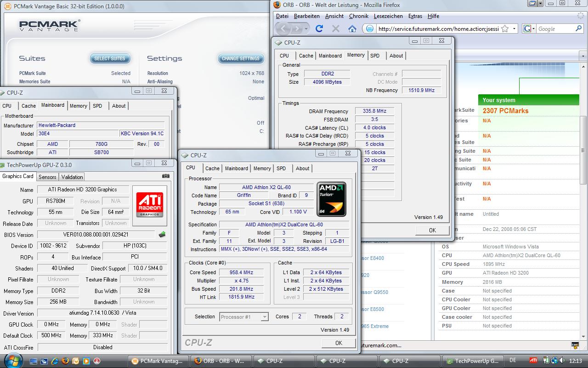Click the '4096 MBytes' memory size value
Image resolution: width=588 pixels, height=368 pixels.
coord(327,82)
